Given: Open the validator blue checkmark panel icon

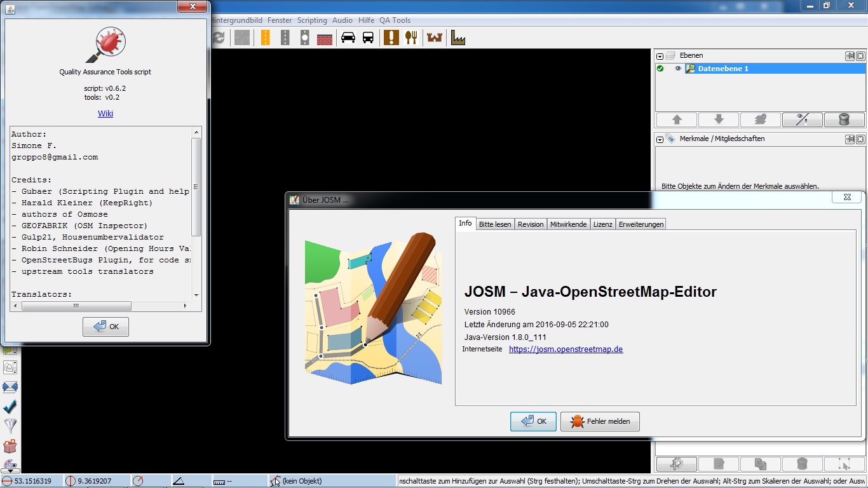Looking at the screenshot, I should 10,407.
